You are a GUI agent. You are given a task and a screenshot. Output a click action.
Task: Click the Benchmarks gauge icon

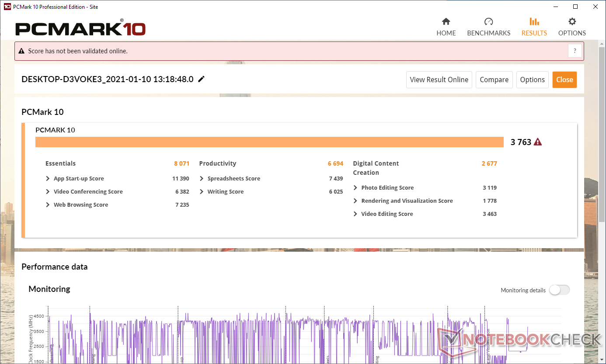[x=489, y=21]
